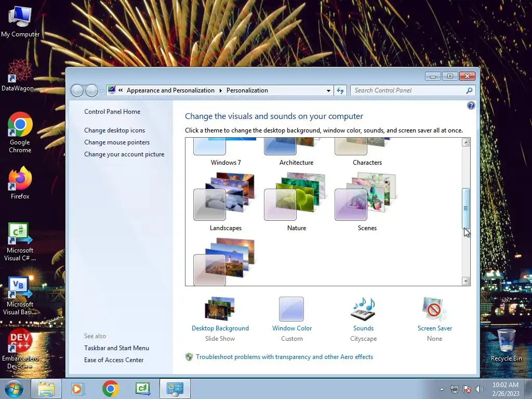Click the double chevron in address bar
532x399 pixels.
(x=121, y=90)
